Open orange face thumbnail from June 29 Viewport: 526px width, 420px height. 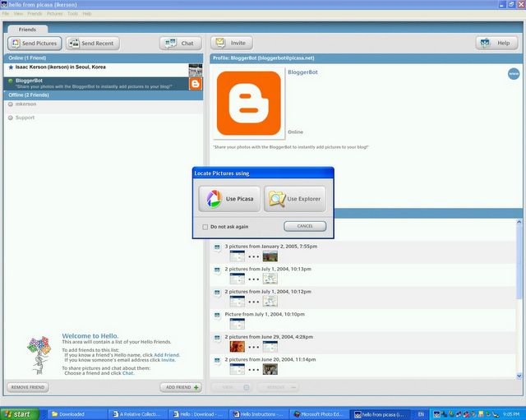[x=238, y=347]
